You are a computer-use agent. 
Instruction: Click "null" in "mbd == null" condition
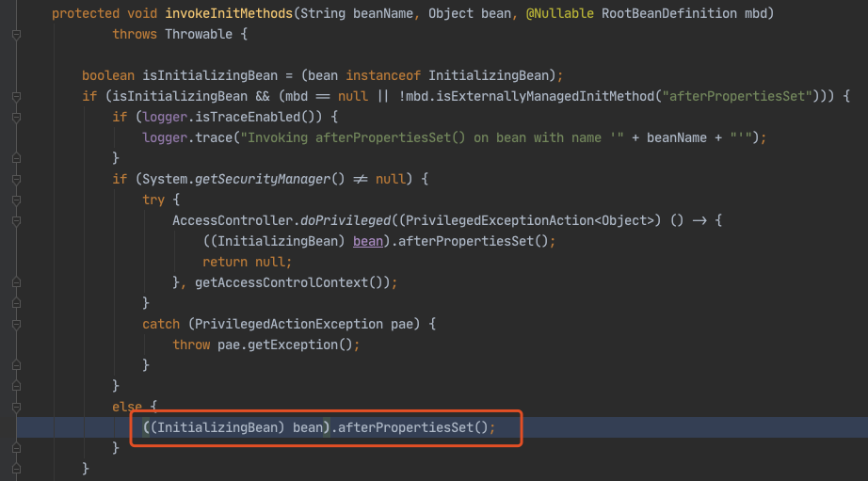[353, 96]
